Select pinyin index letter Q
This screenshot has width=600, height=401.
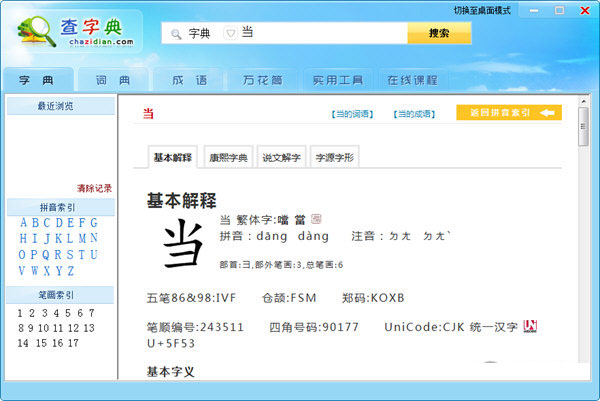tap(46, 254)
